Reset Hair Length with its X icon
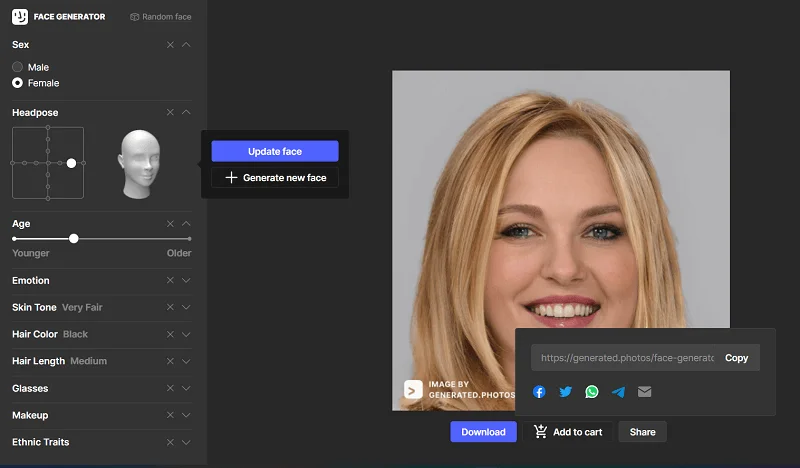The width and height of the screenshot is (800, 468). pyautogui.click(x=170, y=361)
